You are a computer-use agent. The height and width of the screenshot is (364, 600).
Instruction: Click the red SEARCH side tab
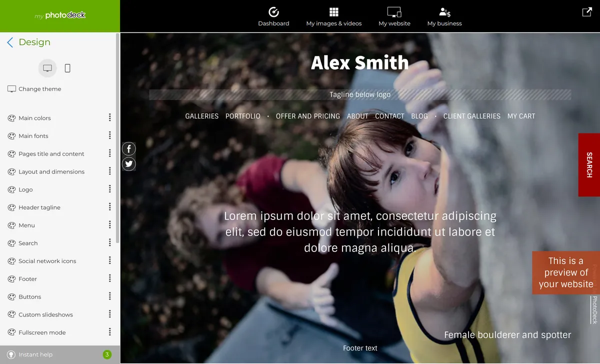point(589,164)
